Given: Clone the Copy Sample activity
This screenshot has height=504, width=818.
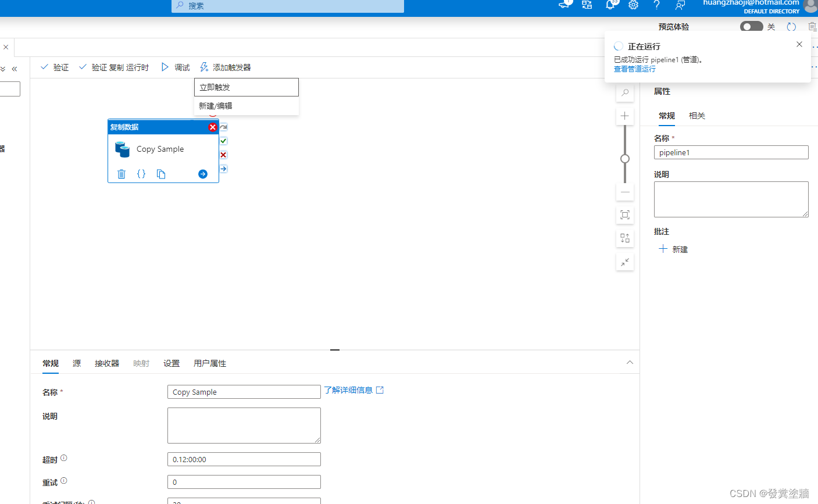Looking at the screenshot, I should [x=161, y=174].
